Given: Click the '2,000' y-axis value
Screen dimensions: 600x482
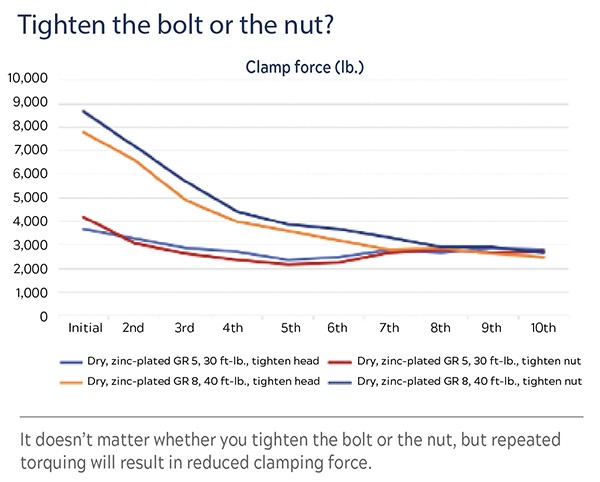Looking at the screenshot, I should coord(33,269).
